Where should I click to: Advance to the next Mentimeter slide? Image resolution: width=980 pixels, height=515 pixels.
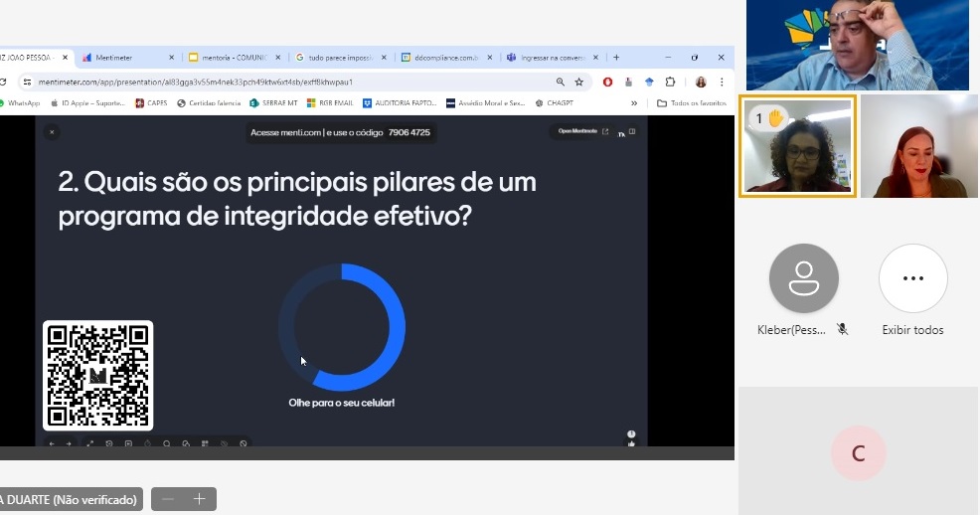click(x=69, y=443)
